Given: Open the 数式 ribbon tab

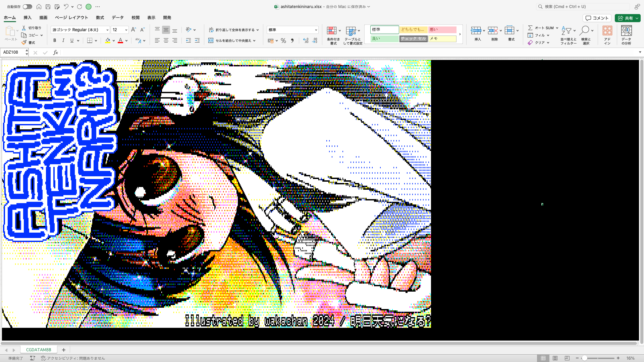Looking at the screenshot, I should (x=100, y=18).
